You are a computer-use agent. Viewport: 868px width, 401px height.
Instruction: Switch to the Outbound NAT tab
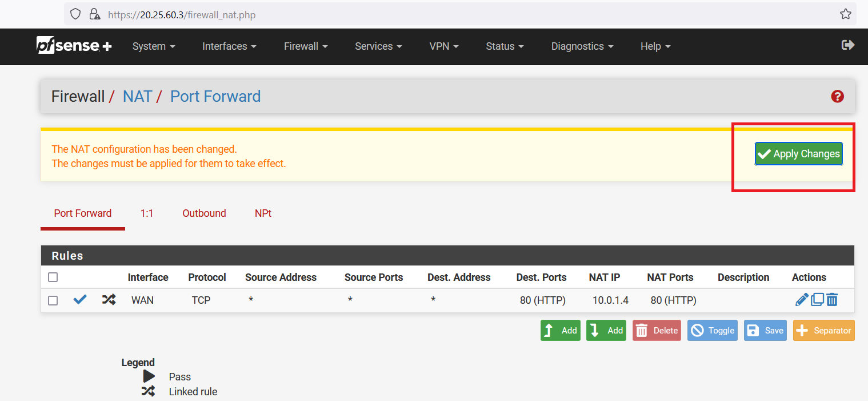[x=204, y=213]
